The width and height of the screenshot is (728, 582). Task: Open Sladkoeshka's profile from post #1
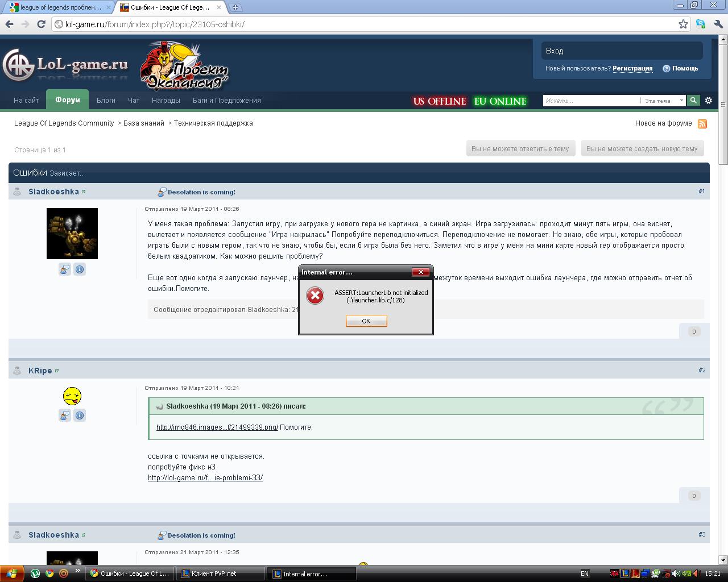[x=54, y=192]
